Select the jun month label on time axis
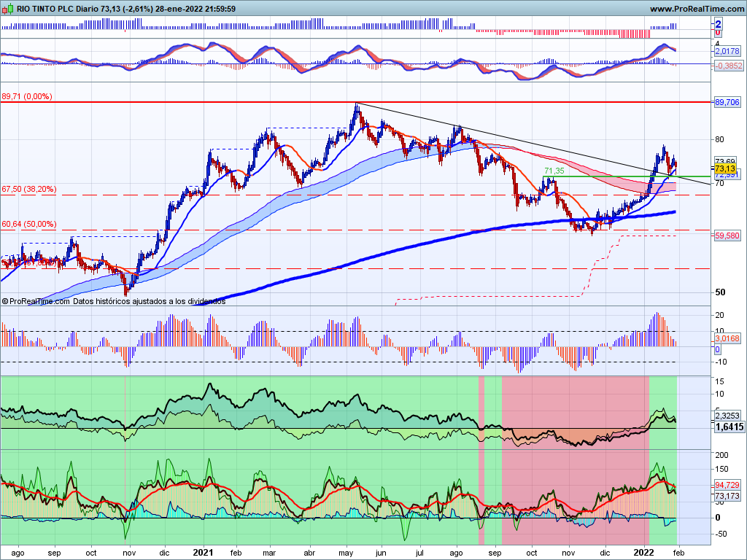 382,553
